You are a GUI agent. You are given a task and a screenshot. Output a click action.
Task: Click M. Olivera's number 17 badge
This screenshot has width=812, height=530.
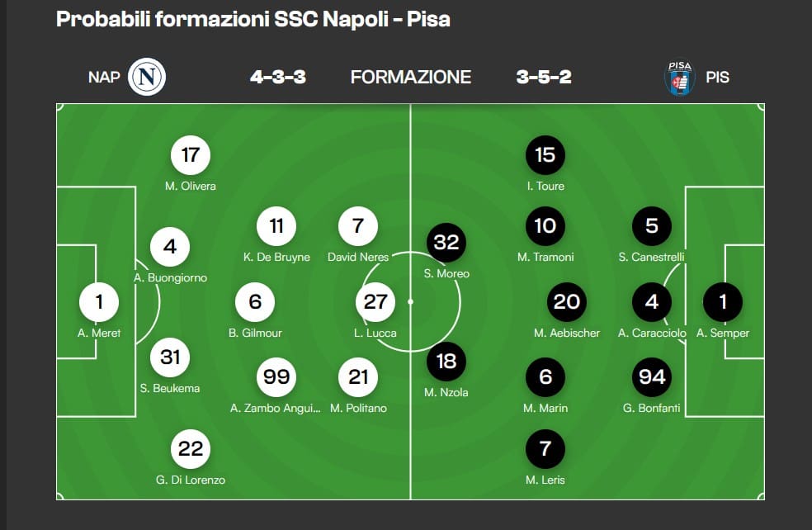tap(191, 154)
